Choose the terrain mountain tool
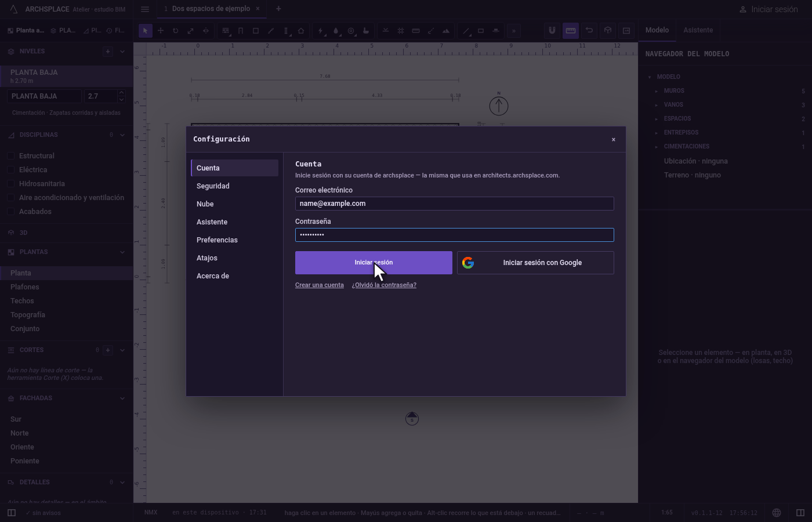The width and height of the screenshot is (812, 522). 446,31
